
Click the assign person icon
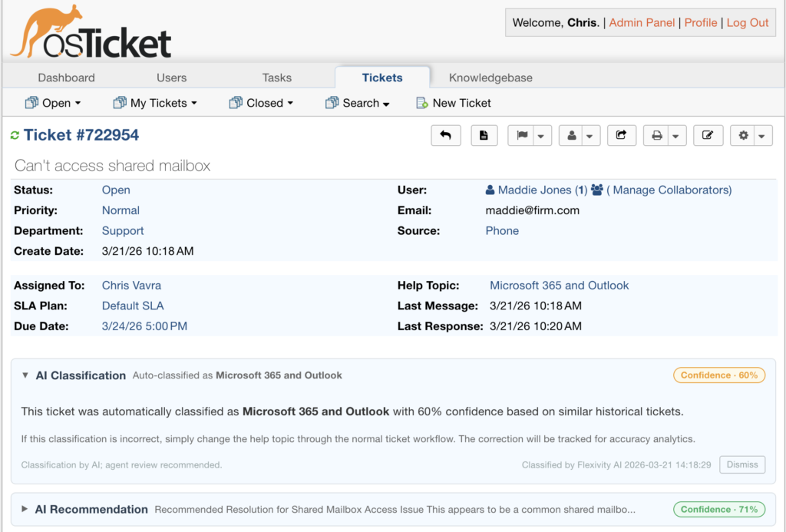pyautogui.click(x=571, y=136)
